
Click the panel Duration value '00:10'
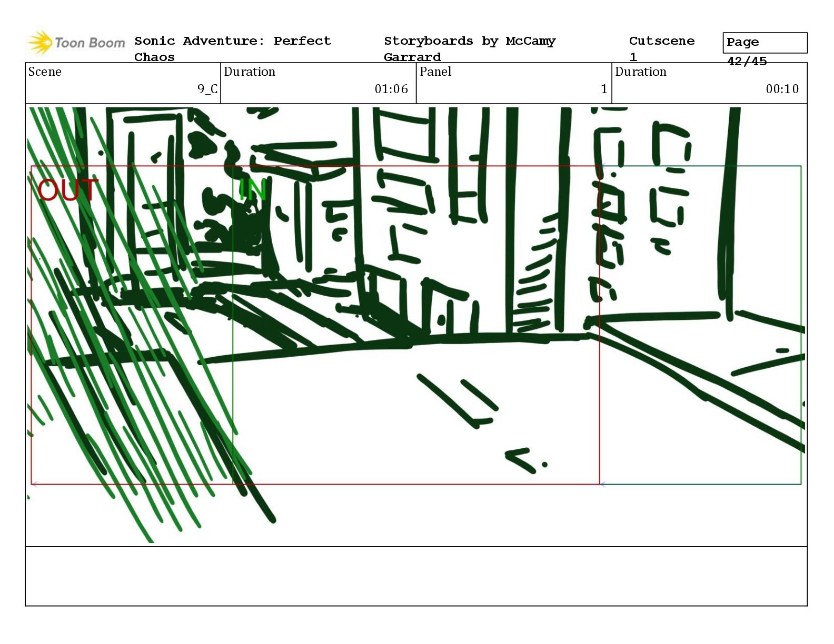[x=782, y=89]
